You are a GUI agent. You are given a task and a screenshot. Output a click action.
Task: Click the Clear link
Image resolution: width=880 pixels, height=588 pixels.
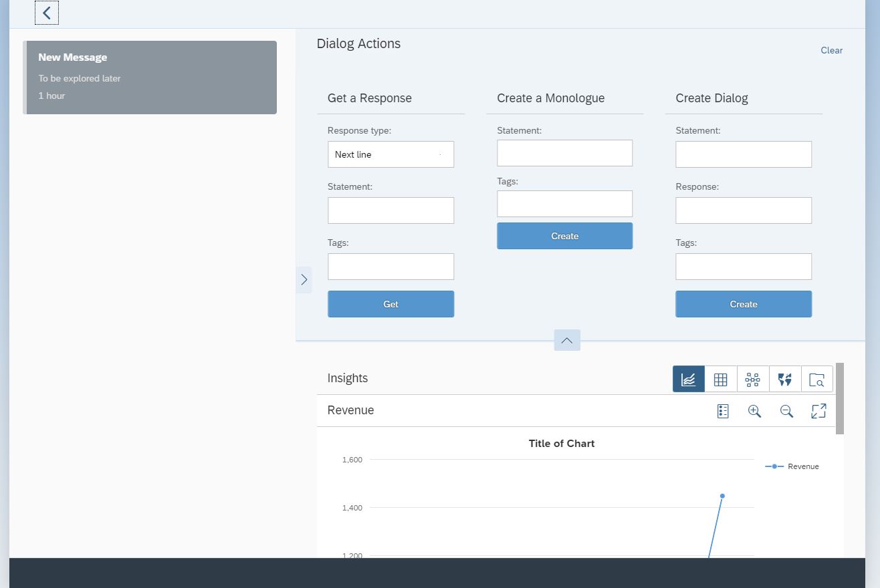831,50
